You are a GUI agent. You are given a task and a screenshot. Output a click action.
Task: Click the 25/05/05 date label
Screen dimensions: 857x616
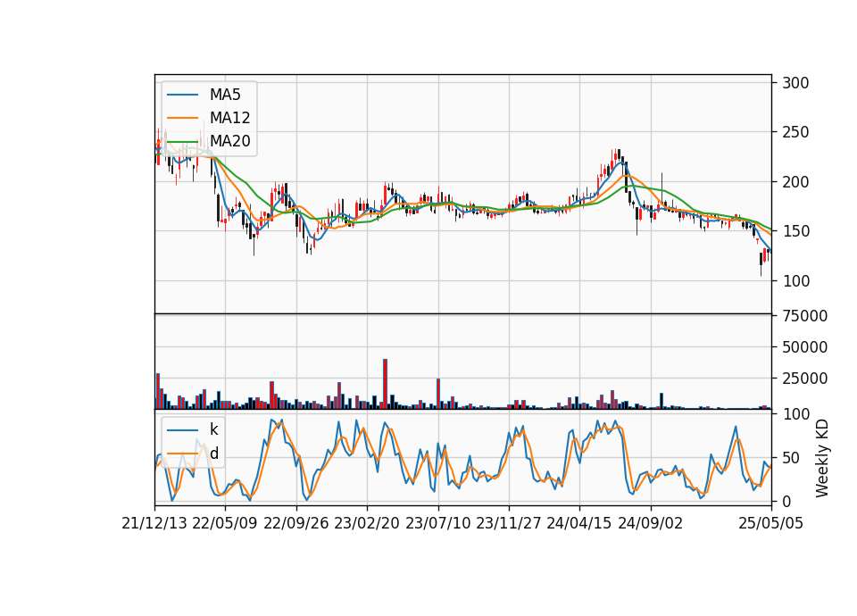click(x=771, y=523)
